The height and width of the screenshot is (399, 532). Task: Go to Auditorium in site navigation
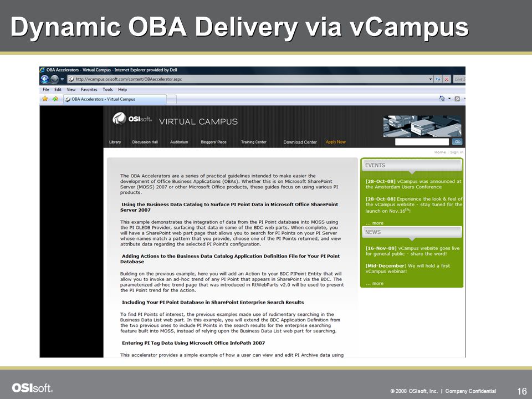coord(179,142)
